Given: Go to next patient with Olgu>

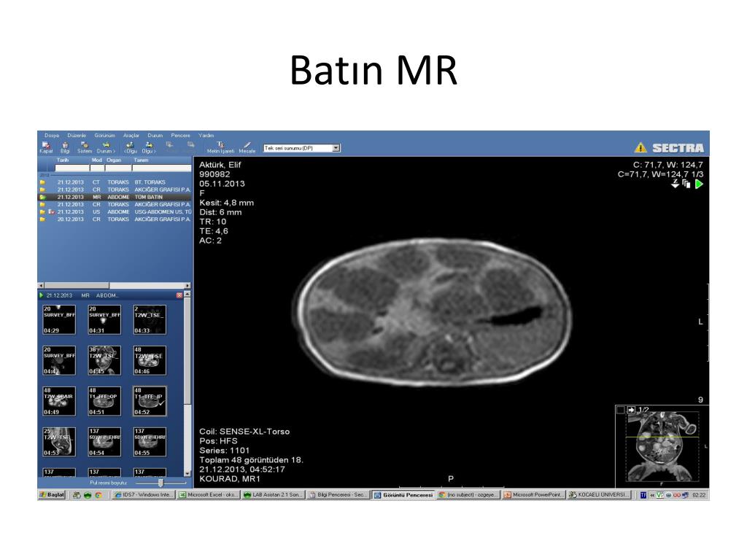Looking at the screenshot, I should [x=149, y=147].
